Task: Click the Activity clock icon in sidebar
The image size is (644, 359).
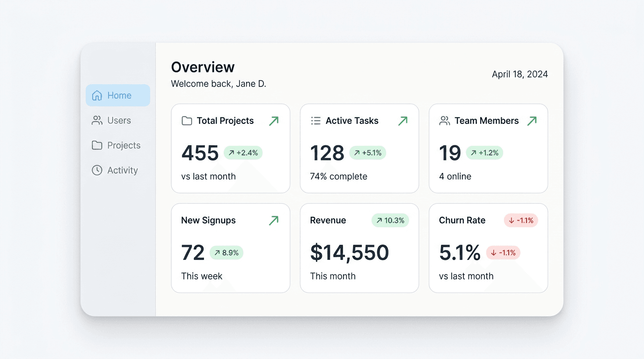Action: pos(97,170)
